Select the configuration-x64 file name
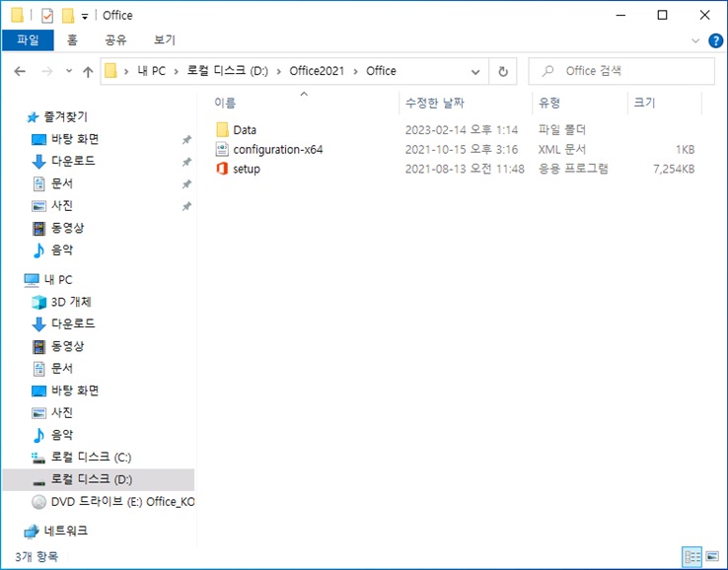The image size is (728, 570). [x=277, y=150]
